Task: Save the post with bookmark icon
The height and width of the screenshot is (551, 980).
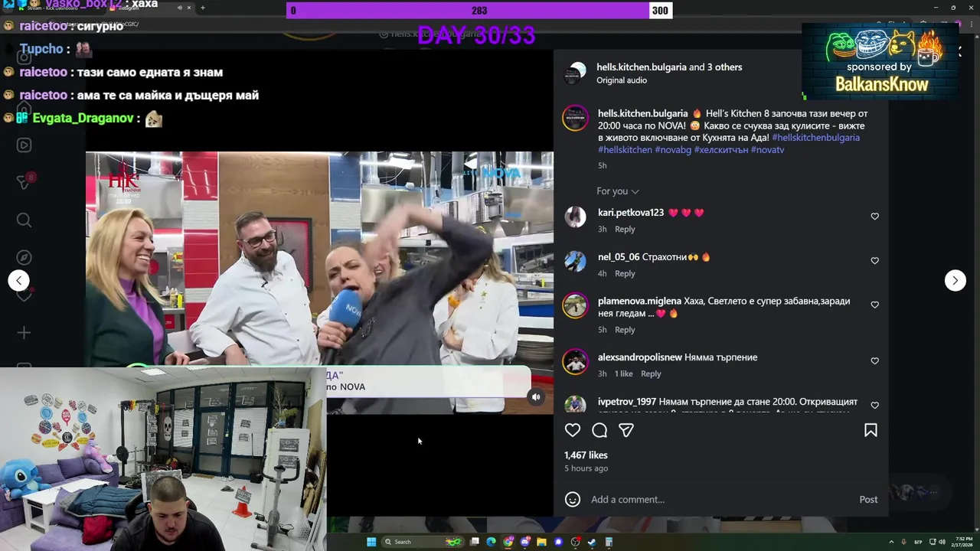Action: pos(871,430)
